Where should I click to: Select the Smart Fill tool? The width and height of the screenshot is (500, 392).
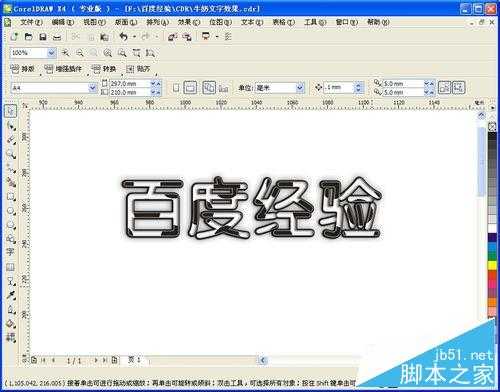click(11, 182)
